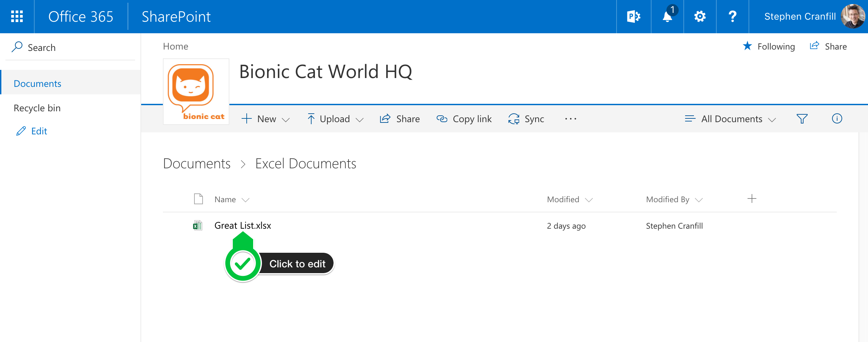This screenshot has width=868, height=342.
Task: Open the All Documents view dropdown
Action: [731, 119]
